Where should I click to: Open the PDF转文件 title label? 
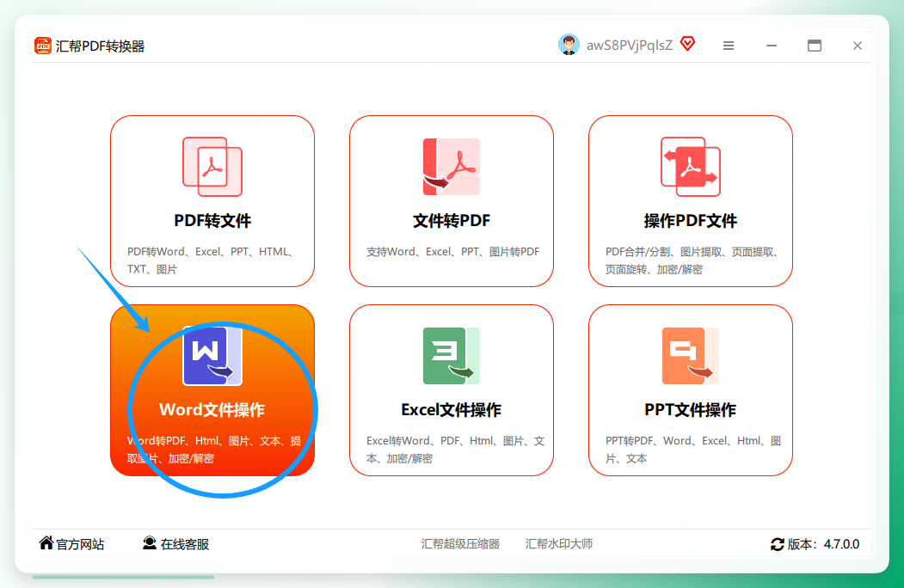pyautogui.click(x=212, y=221)
